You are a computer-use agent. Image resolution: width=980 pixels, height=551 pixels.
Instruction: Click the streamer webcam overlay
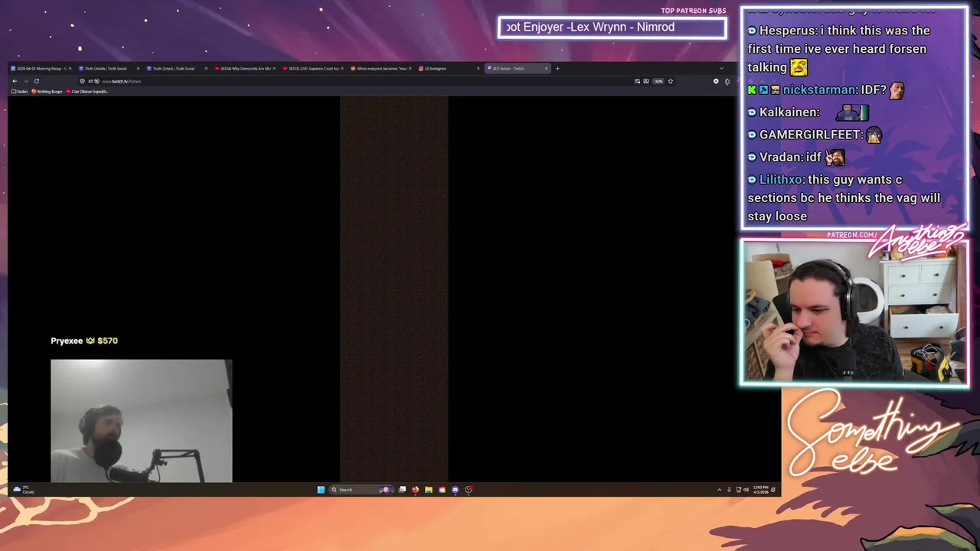(x=854, y=312)
